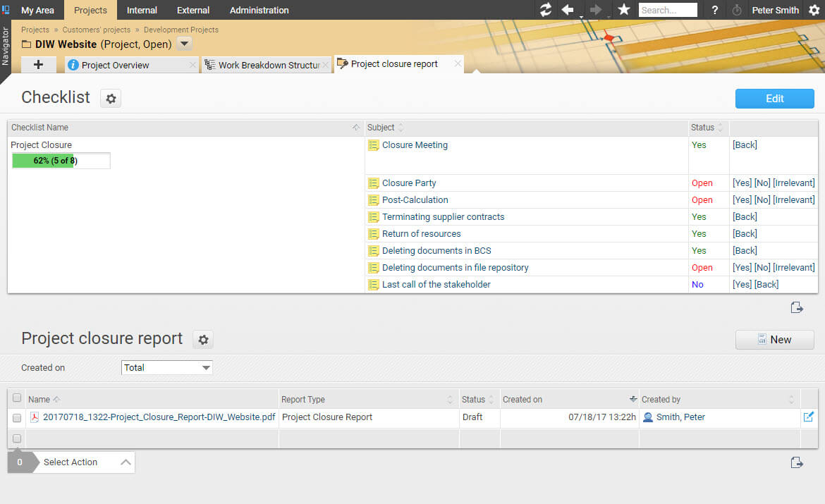
Task: Click the refresh arrows icon in top bar
Action: [x=545, y=10]
